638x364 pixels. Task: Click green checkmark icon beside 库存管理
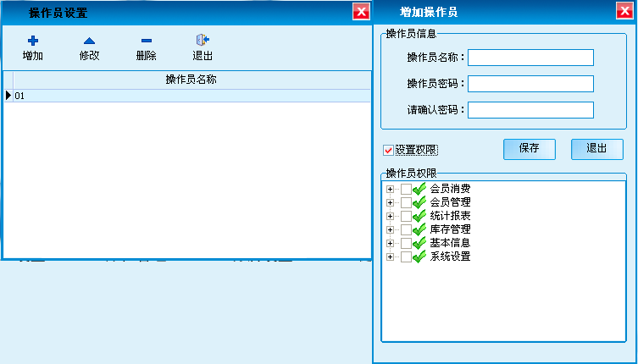(x=419, y=229)
